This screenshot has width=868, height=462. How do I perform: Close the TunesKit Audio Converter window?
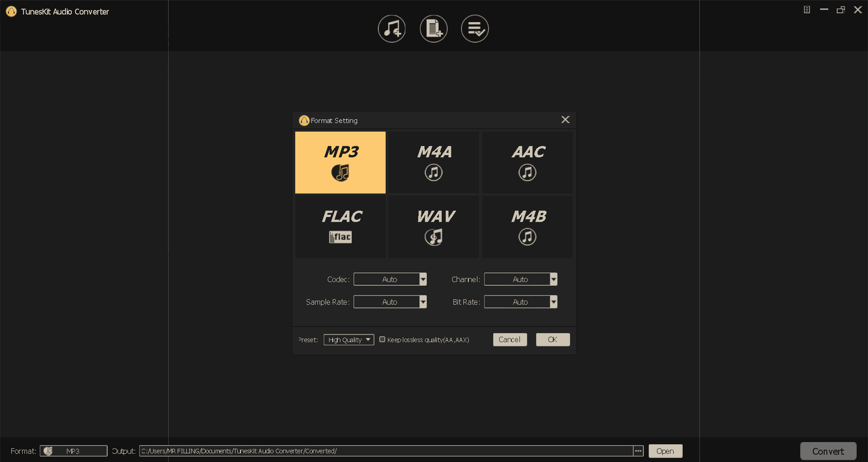858,10
